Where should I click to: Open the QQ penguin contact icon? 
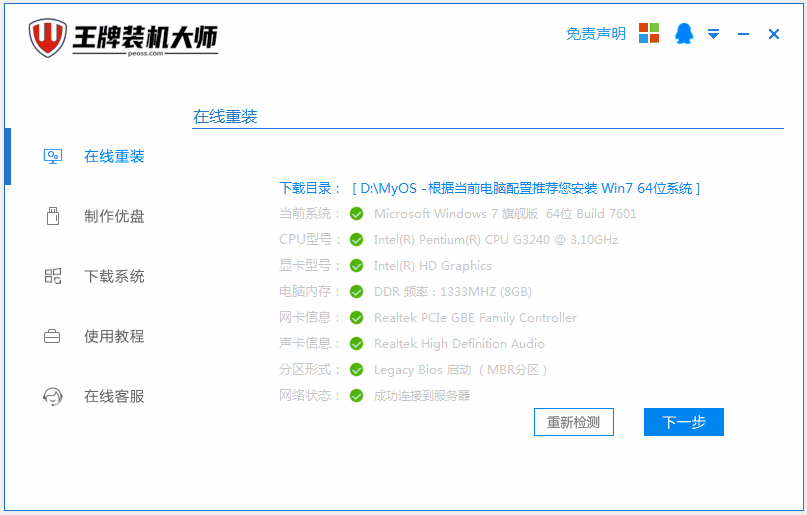684,33
